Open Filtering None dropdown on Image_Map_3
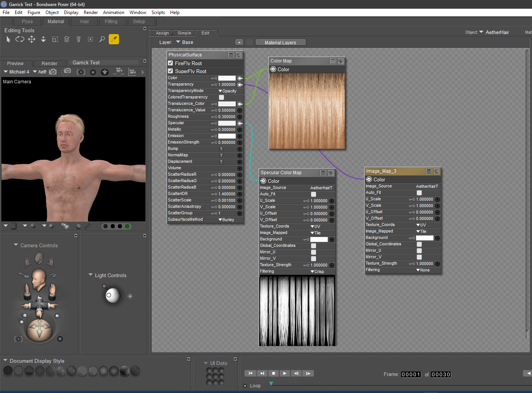 423,270
